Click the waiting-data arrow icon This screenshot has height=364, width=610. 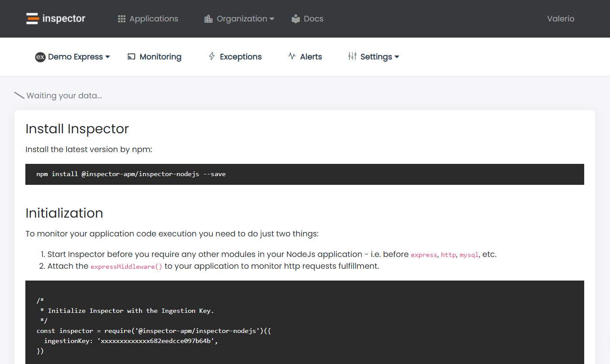point(19,95)
